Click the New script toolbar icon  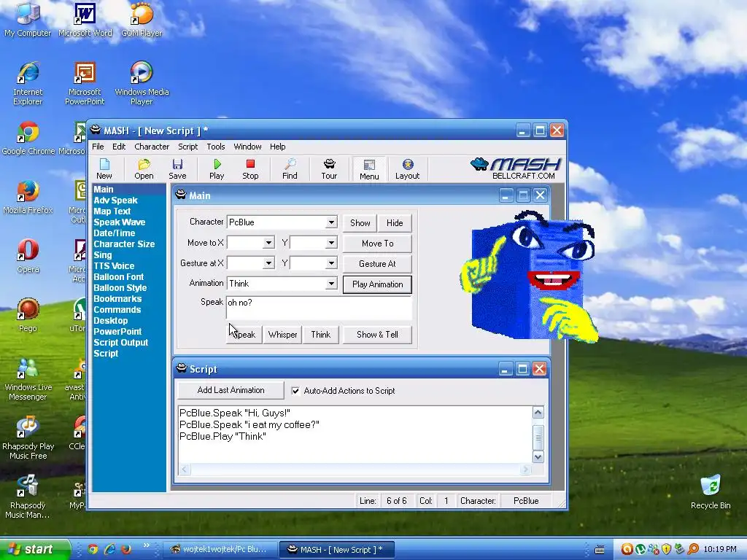[x=104, y=169]
